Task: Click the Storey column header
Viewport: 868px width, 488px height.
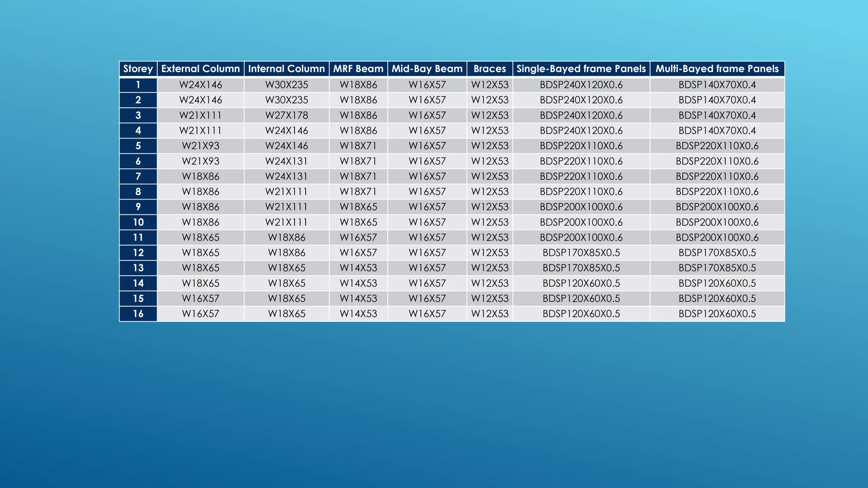Action: [138, 69]
